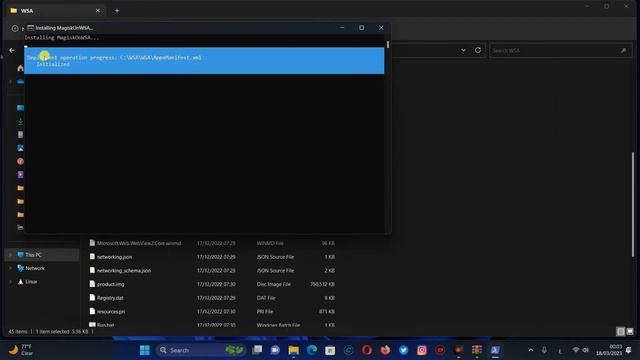Refresh the File Explorer folder view

[478, 50]
